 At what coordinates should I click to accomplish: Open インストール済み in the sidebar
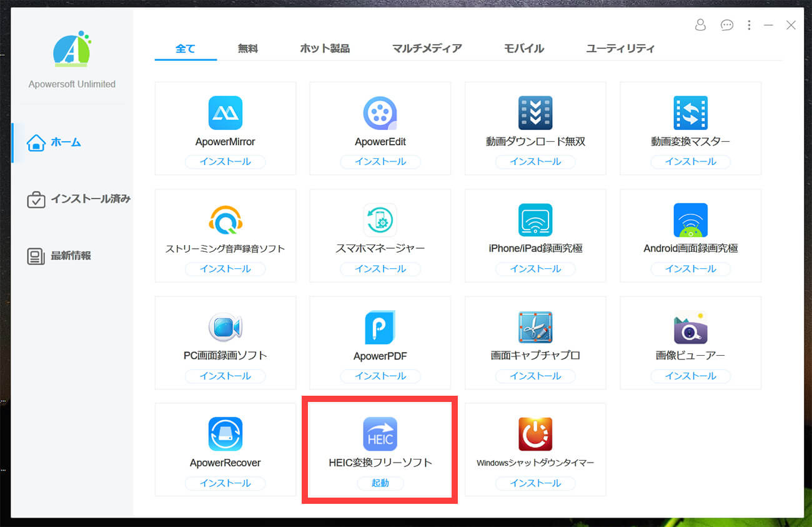pos(79,199)
